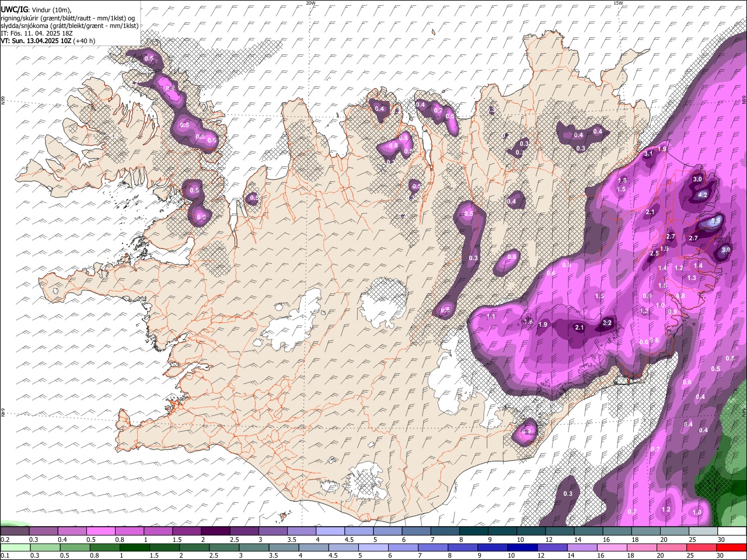The image size is (747, 560).
Task: Click the 4.2 precipitation value on the map
Action: (x=703, y=195)
